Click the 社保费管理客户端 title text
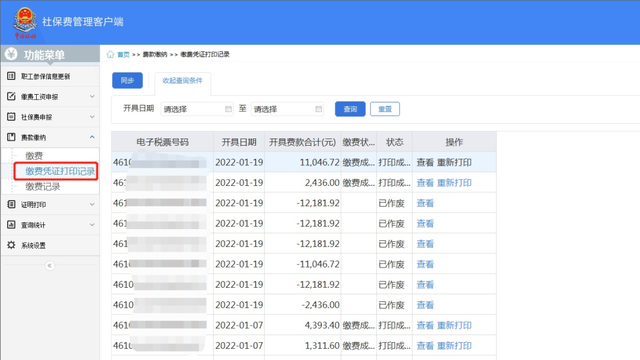The height and width of the screenshot is (360, 640). [x=83, y=22]
